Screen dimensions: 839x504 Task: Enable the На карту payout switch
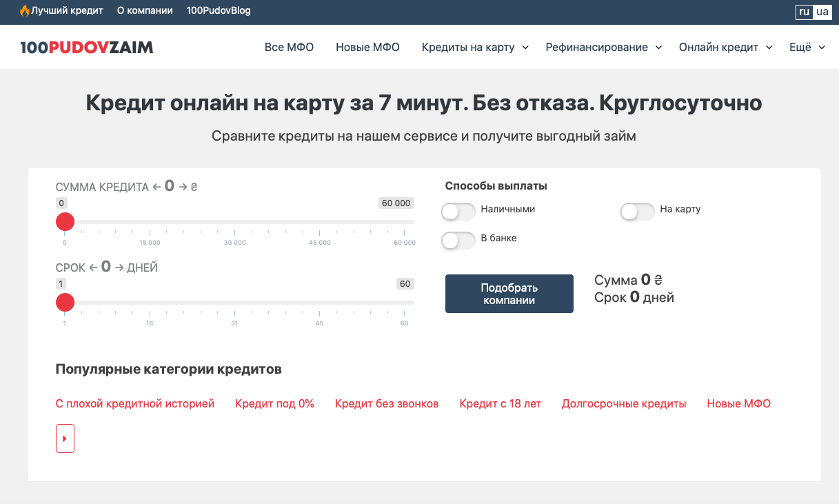pyautogui.click(x=638, y=212)
